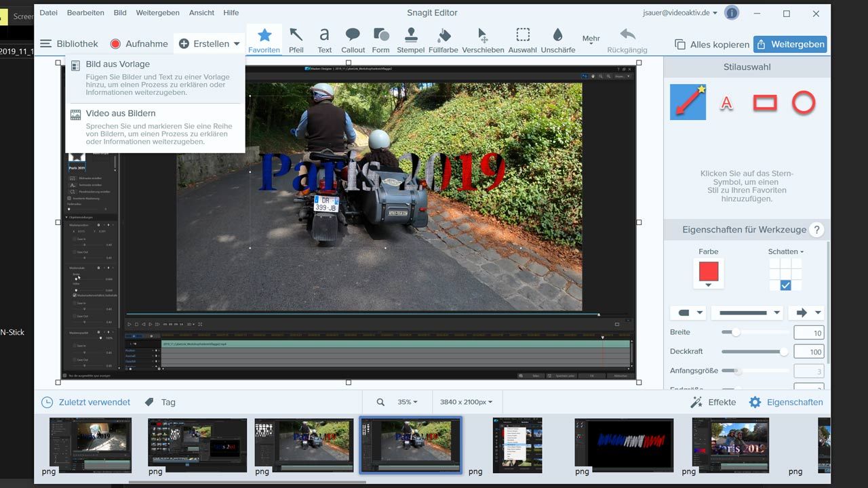Open the 35% zoom dropdown
868x488 pixels.
pyautogui.click(x=407, y=402)
